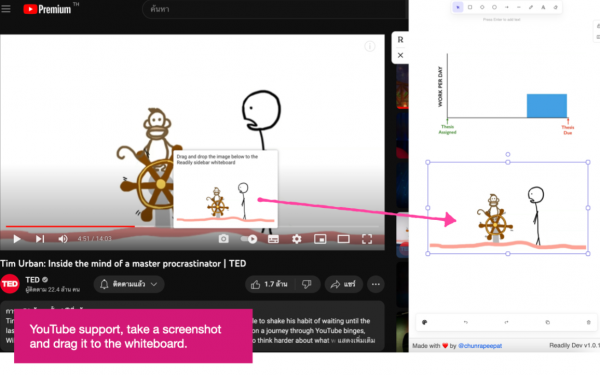Screen dimensions: 600x375
Task: Select the arrow drawing tool
Action: point(507,7)
